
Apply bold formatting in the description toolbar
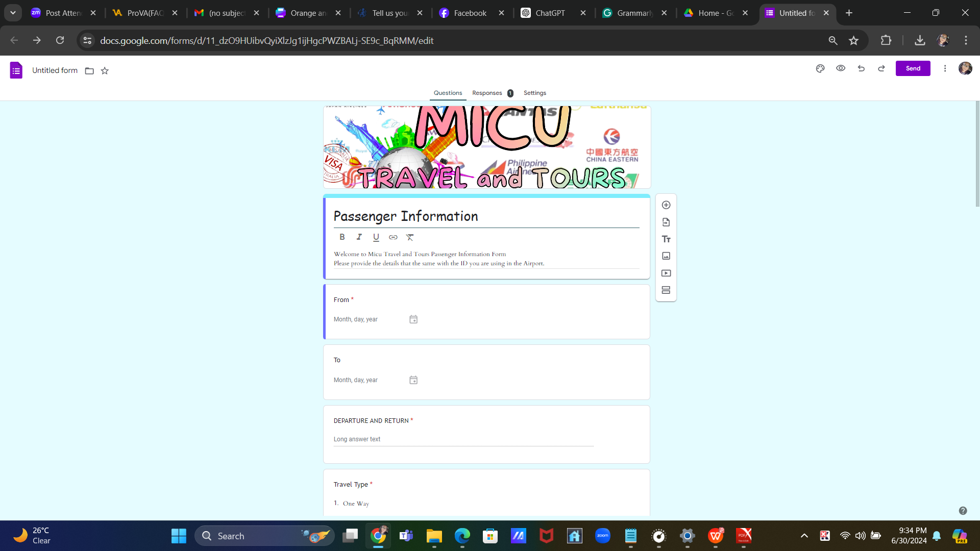tap(342, 237)
